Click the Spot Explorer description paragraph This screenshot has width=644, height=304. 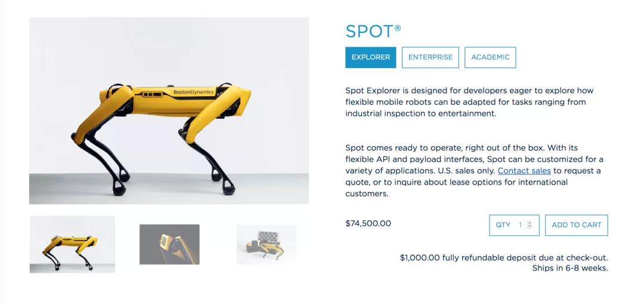[469, 102]
